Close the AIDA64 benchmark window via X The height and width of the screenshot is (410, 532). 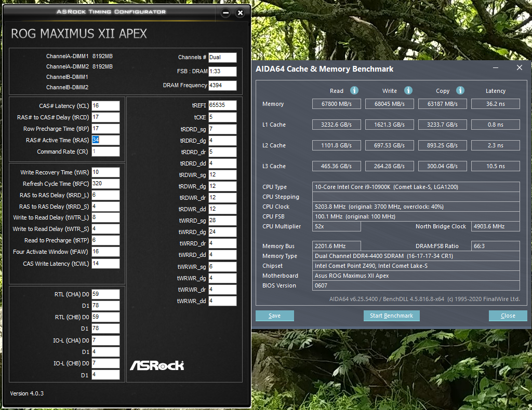click(520, 68)
